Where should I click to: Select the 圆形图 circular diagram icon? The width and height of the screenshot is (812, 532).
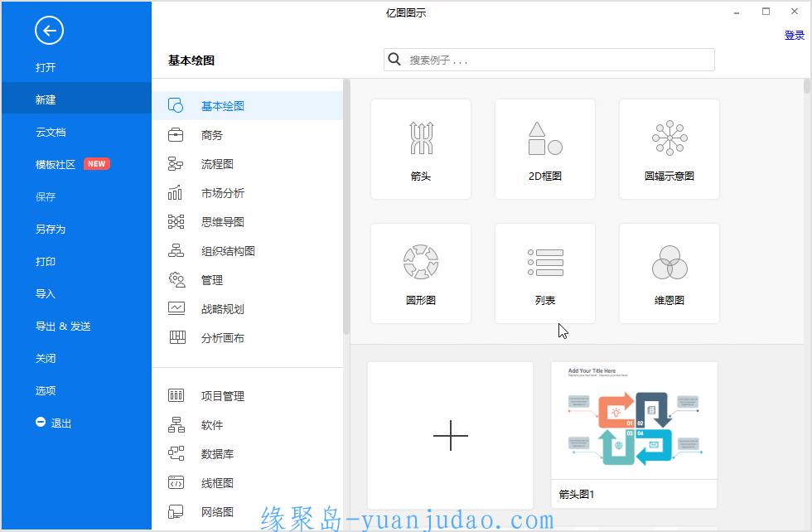421,263
